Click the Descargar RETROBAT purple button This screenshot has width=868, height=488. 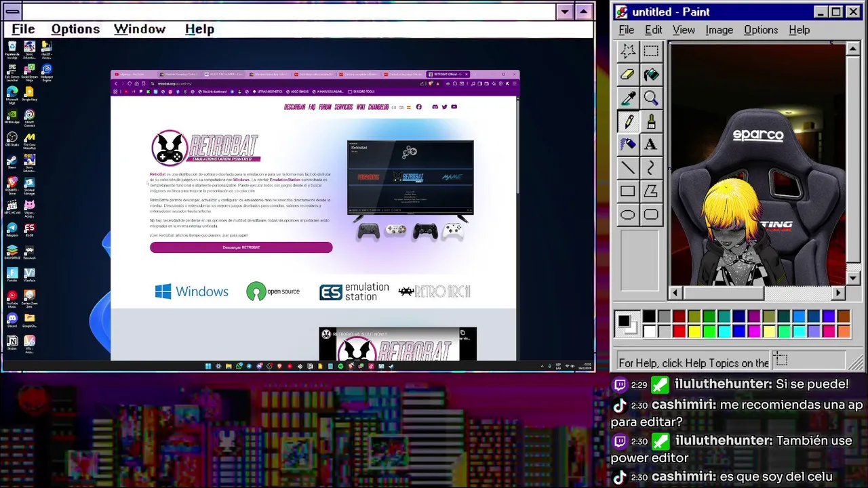pos(241,247)
